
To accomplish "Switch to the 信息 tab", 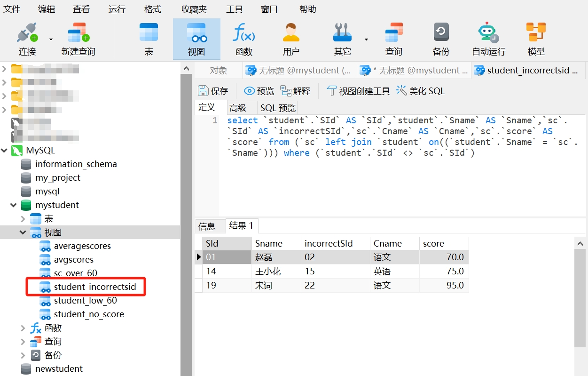I will [x=207, y=226].
